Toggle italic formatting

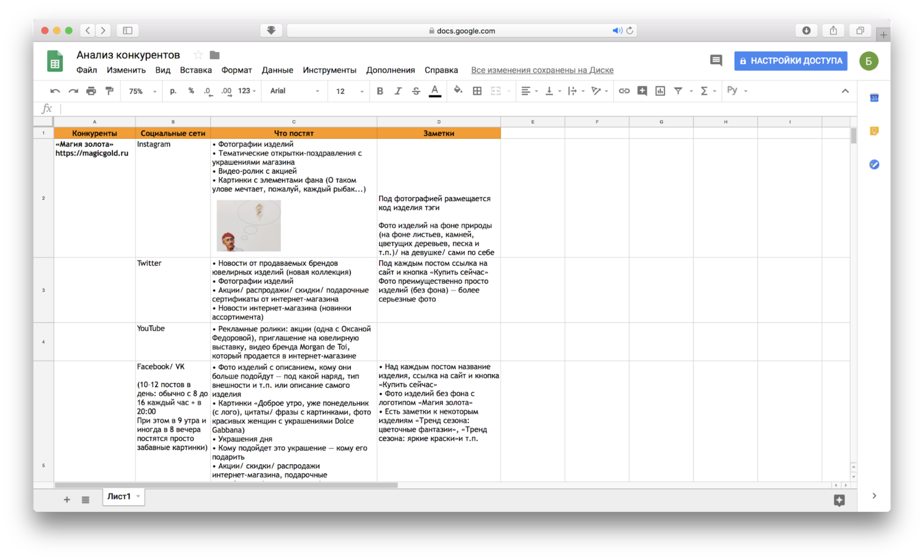click(x=398, y=91)
